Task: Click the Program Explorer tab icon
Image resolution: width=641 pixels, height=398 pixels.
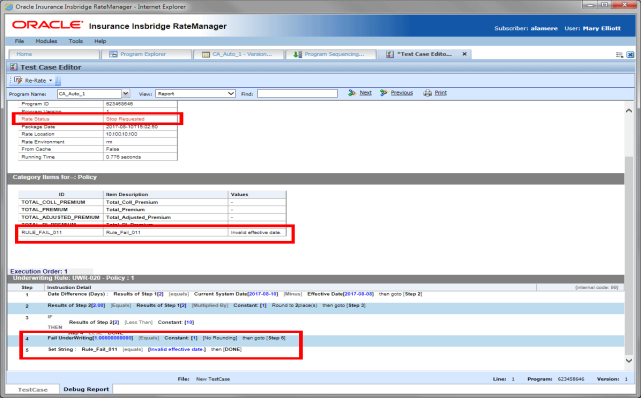Action: (x=113, y=54)
